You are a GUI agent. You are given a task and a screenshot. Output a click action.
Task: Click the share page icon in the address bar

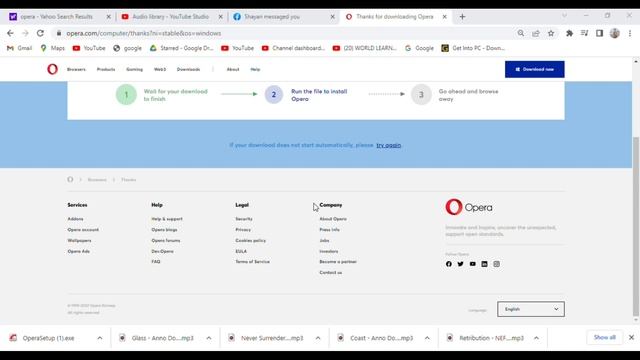point(536,33)
